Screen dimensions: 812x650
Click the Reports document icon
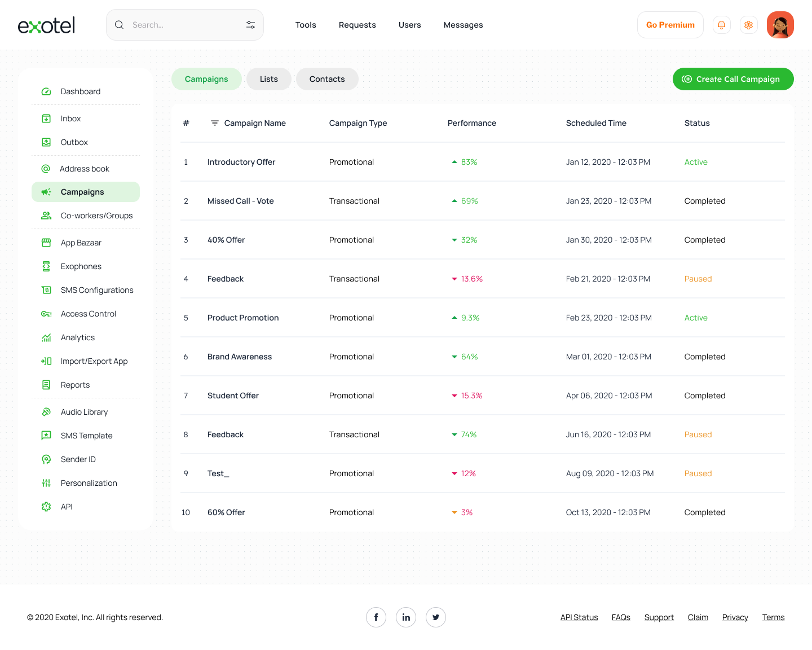[46, 385]
